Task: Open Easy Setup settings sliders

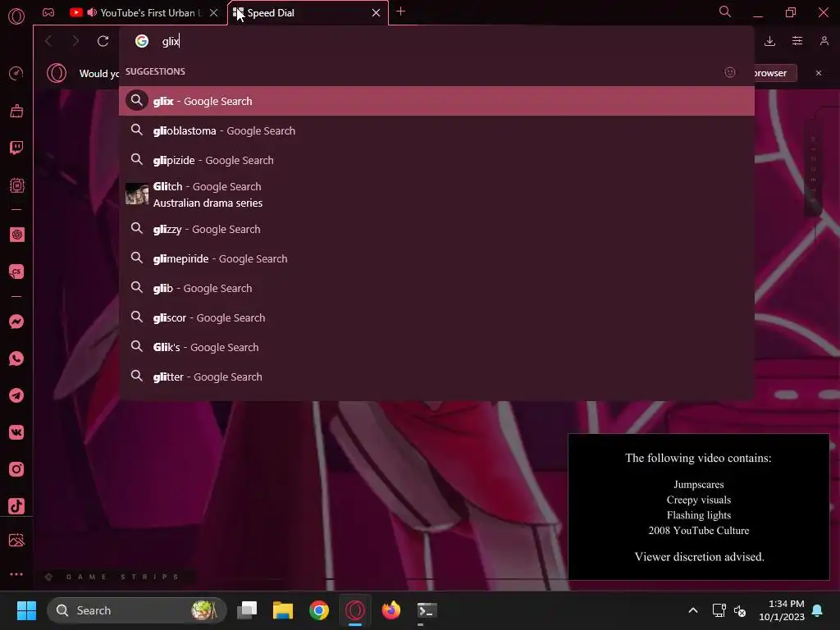Action: 797,41
